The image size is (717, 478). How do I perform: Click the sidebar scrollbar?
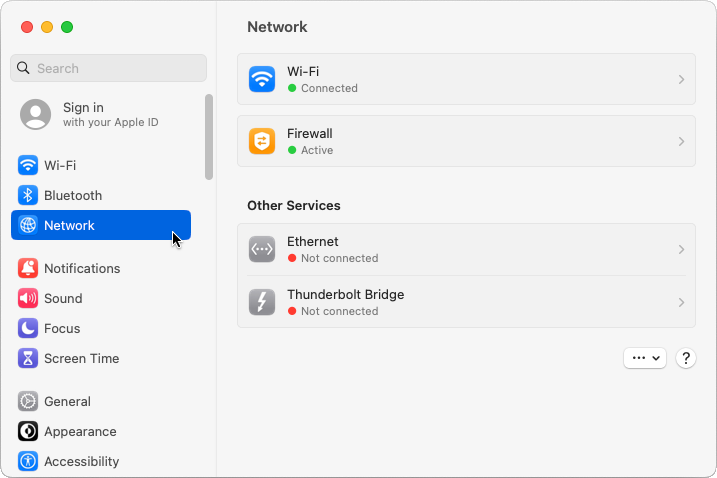(x=209, y=137)
